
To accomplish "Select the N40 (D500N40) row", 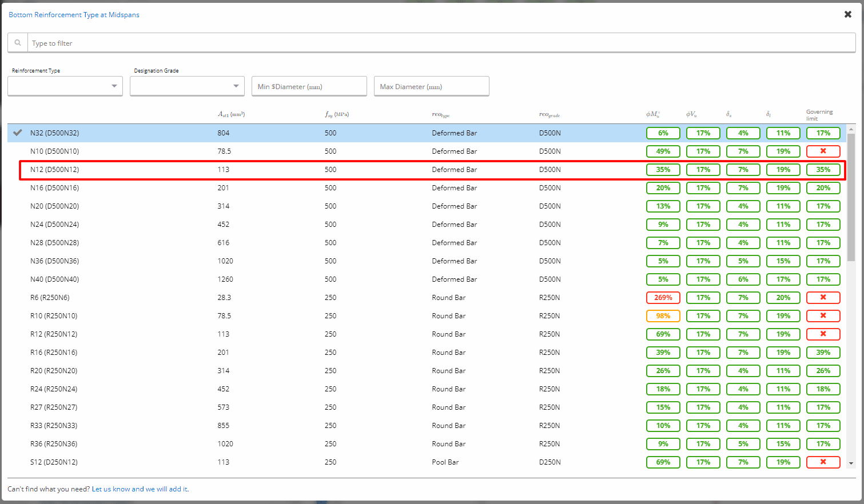I will pos(427,279).
